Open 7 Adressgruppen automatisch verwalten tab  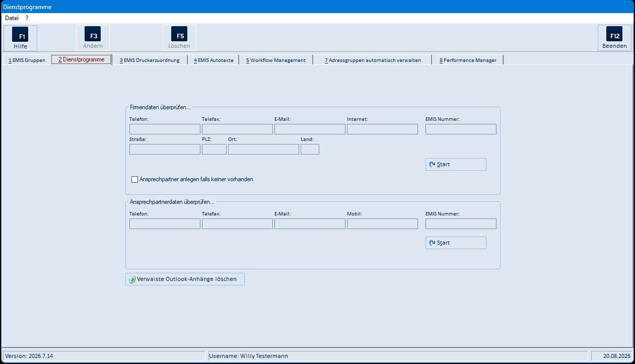pyautogui.click(x=373, y=60)
